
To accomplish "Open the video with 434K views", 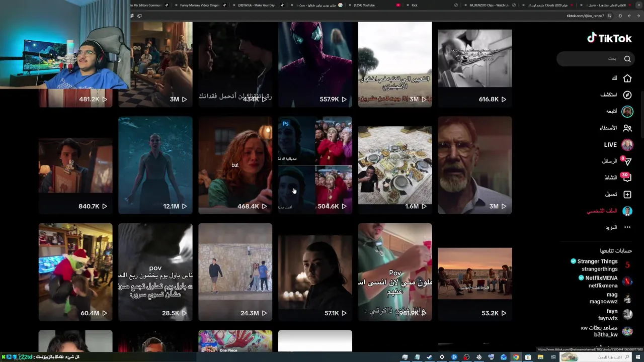I will (x=235, y=64).
